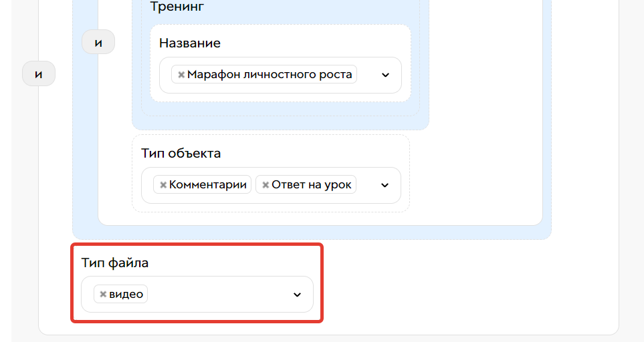The width and height of the screenshot is (644, 342).
Task: Remove the «Марафон личностного роста» tag
Action: [181, 75]
